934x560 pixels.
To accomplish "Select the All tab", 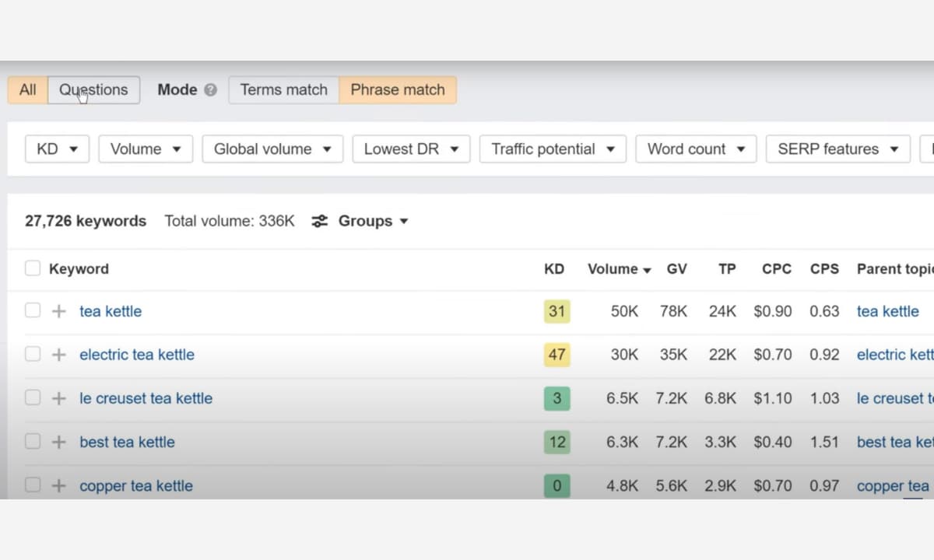I will (28, 89).
